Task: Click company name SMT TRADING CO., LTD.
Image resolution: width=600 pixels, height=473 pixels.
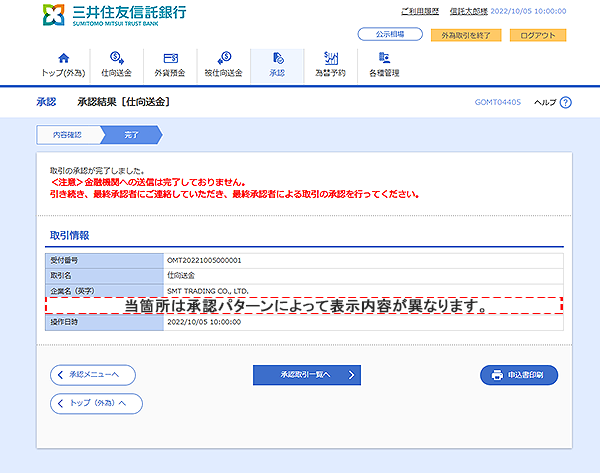Action: [208, 291]
